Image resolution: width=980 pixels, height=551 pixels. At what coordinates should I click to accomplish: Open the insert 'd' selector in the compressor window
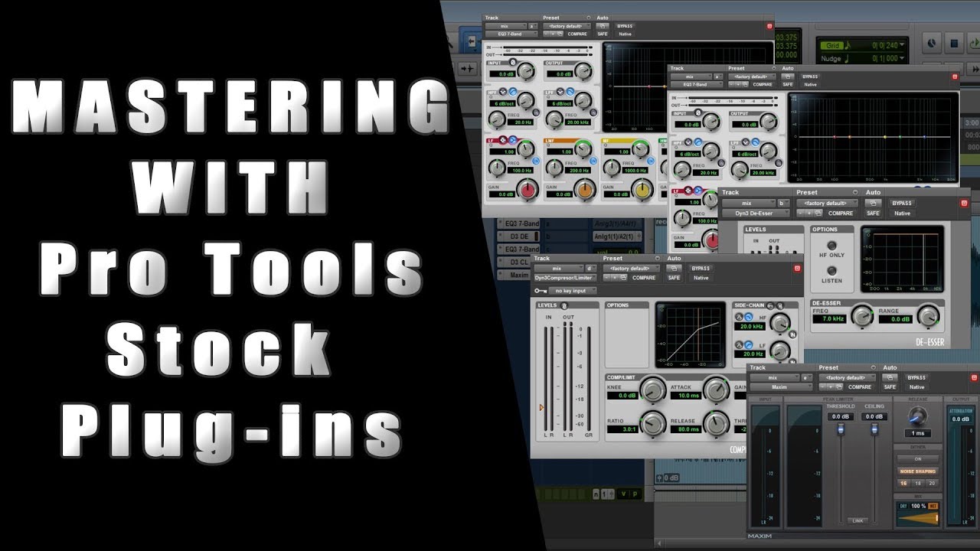click(x=590, y=269)
